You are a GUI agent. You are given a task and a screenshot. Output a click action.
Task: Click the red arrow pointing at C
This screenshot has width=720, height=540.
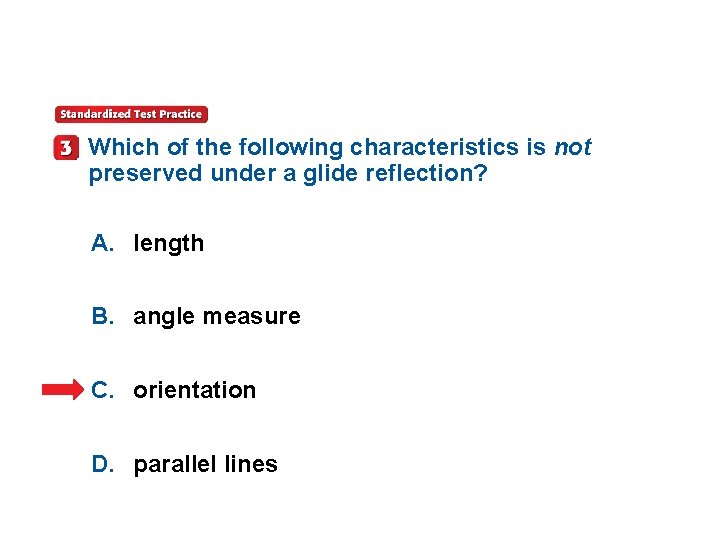point(63,390)
